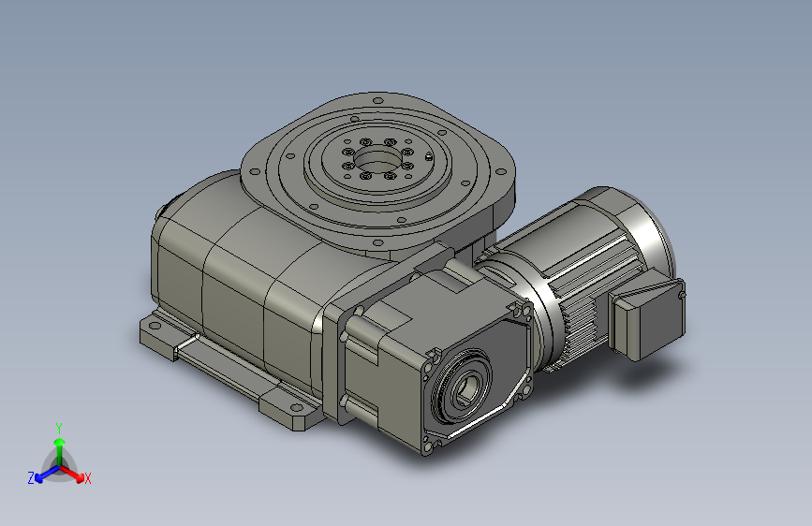
Task: Select the center bore of the rotary table
Action: (378, 160)
